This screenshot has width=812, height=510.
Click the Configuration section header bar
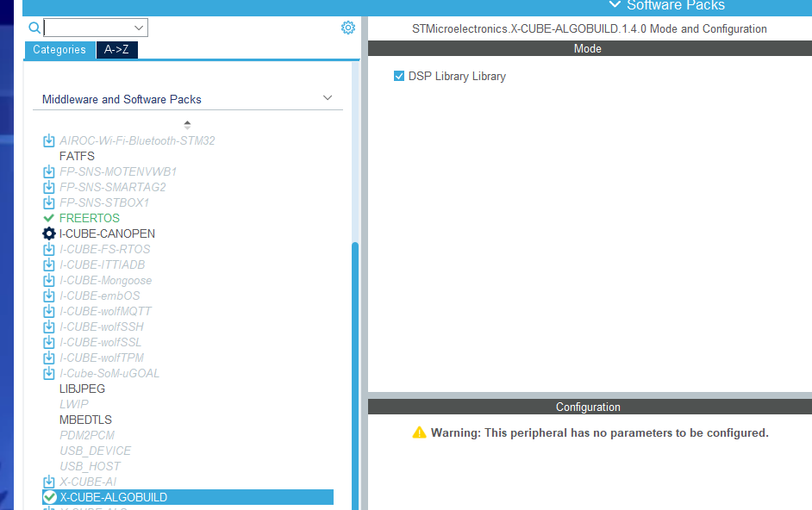click(590, 407)
